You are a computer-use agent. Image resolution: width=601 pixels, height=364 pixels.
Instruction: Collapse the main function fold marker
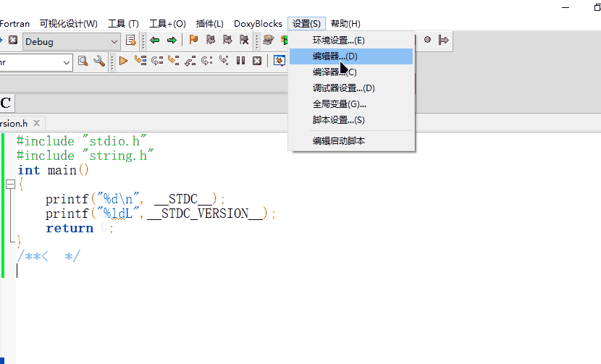coord(11,185)
